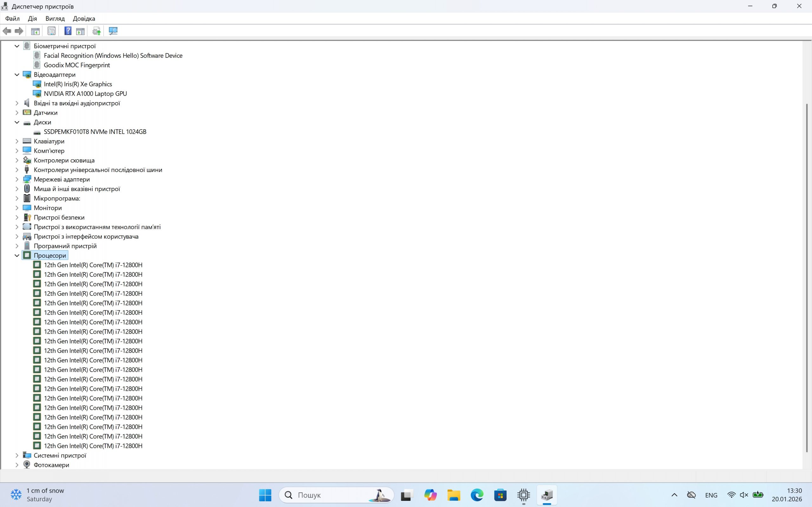This screenshot has width=812, height=507.
Task: Expand the Системні пристрої category
Action: [17, 455]
